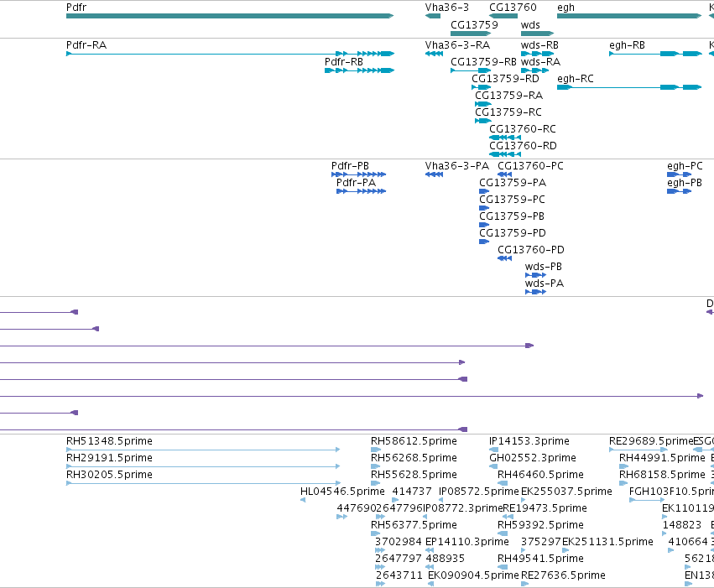This screenshot has height=588, width=714.
Task: Click the Vha36-3-PA protein label
Action: pyautogui.click(x=456, y=165)
